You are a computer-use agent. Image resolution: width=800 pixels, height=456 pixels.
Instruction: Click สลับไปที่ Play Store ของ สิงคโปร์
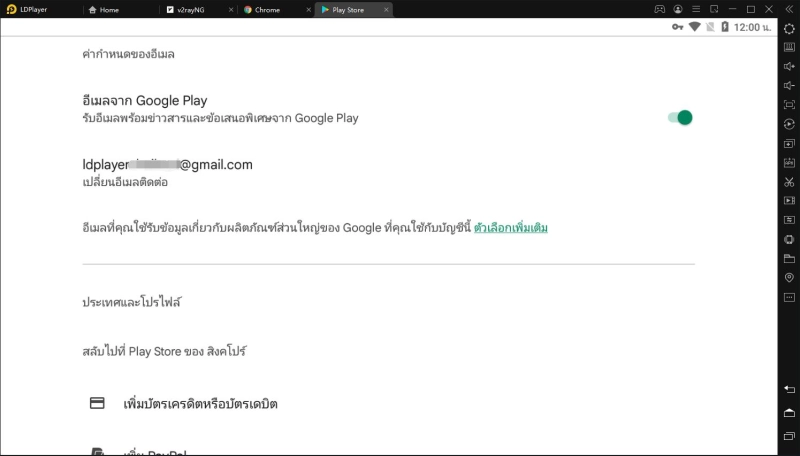(164, 351)
